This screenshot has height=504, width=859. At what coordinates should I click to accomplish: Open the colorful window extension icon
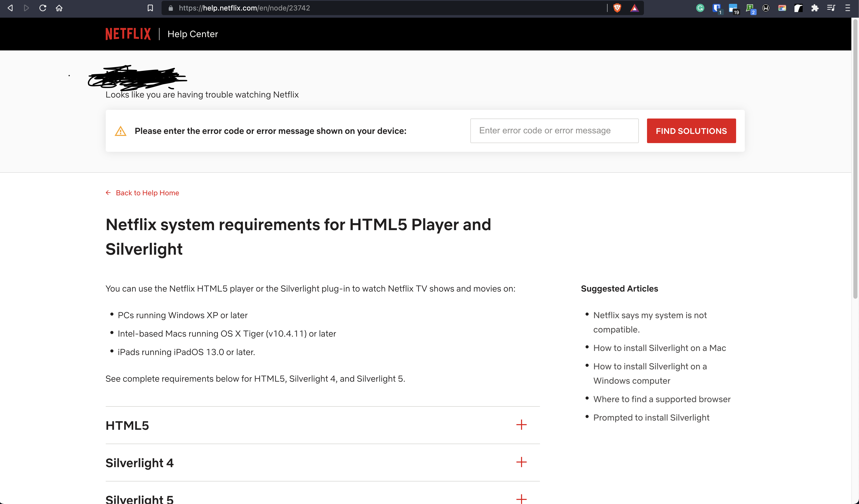pos(782,8)
